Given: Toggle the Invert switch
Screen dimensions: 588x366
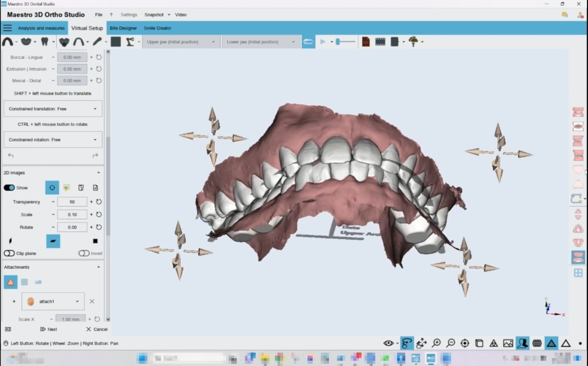Looking at the screenshot, I should [x=84, y=253].
